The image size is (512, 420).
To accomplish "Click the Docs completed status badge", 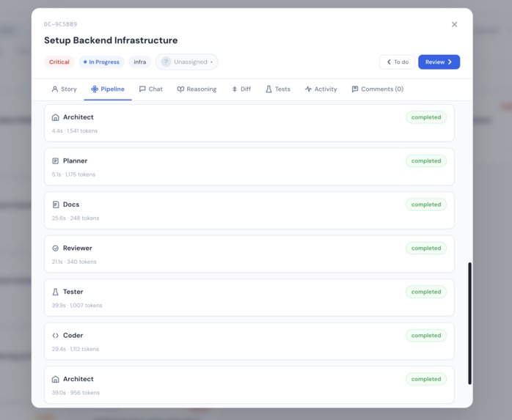I will pyautogui.click(x=426, y=205).
